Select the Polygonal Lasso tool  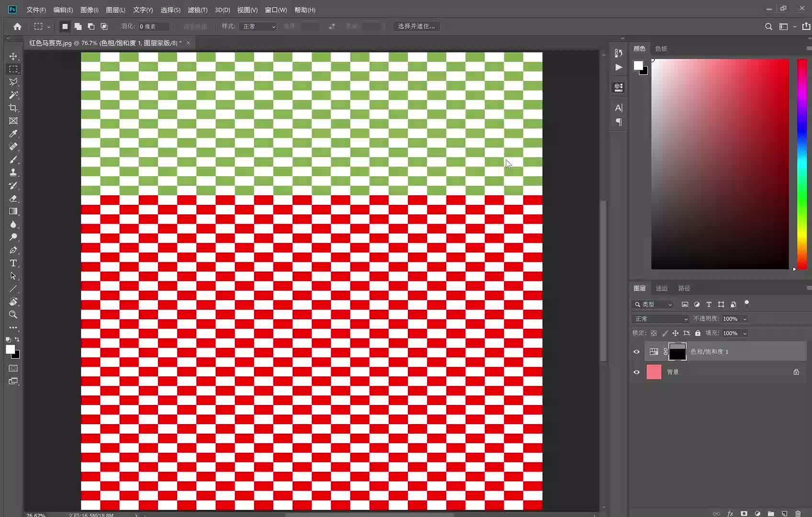click(13, 82)
